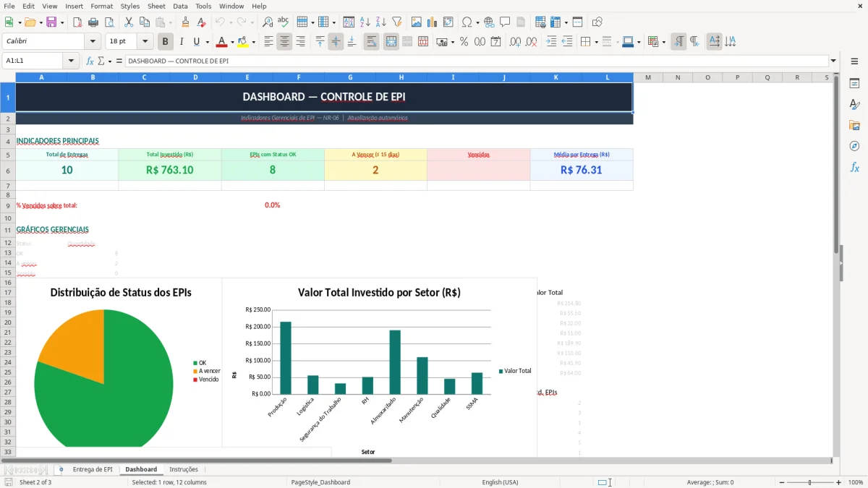Open Conditional Formatting dropdown arrow
The height and width of the screenshot is (488, 868).
663,42
